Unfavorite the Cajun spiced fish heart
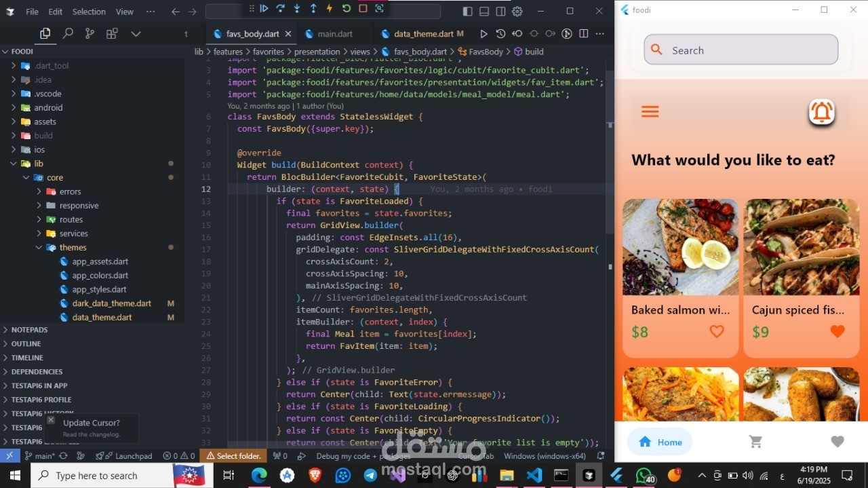The width and height of the screenshot is (868, 488). [x=837, y=331]
